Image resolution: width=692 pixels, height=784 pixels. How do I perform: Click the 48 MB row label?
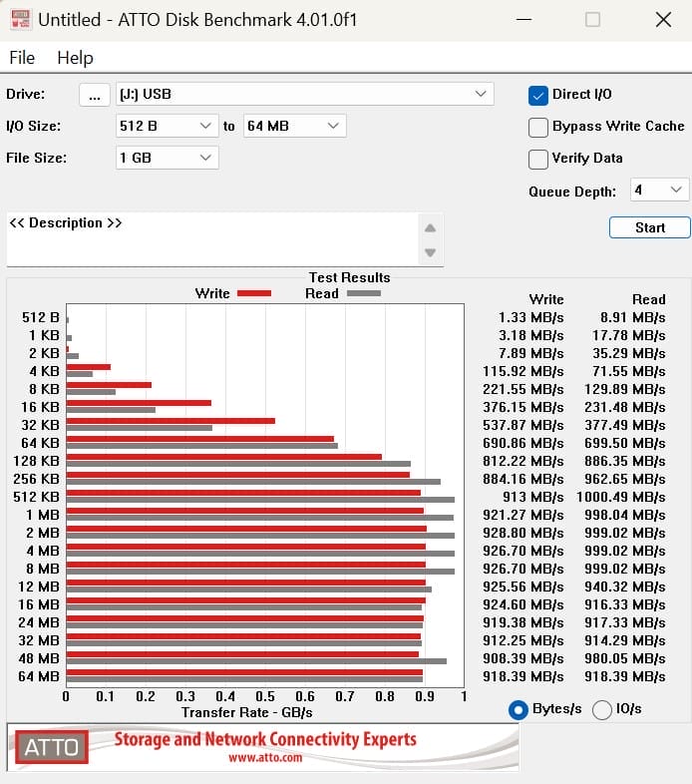coord(39,658)
